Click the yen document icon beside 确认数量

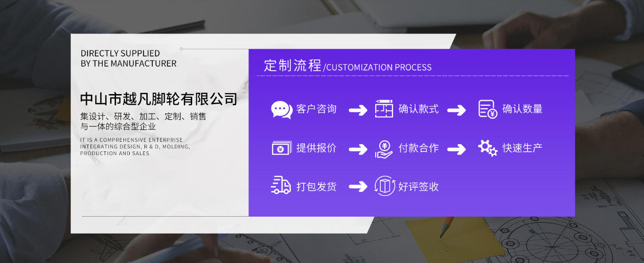[x=488, y=109]
